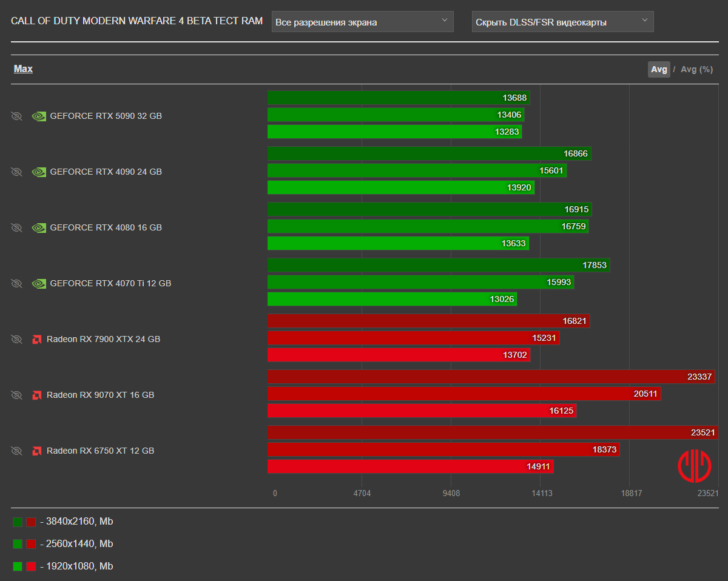This screenshot has width=728, height=581.
Task: Open the 'Все разрешения экрана' resolution dropdown
Action: pyautogui.click(x=363, y=22)
